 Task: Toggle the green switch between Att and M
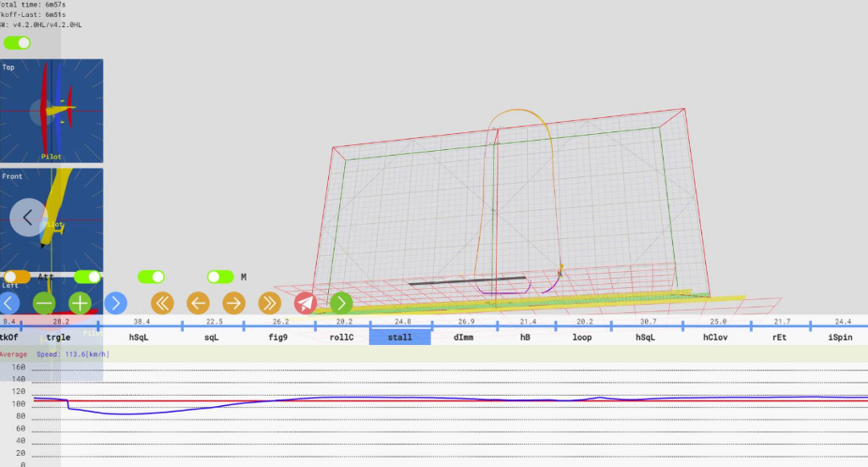tap(151, 276)
